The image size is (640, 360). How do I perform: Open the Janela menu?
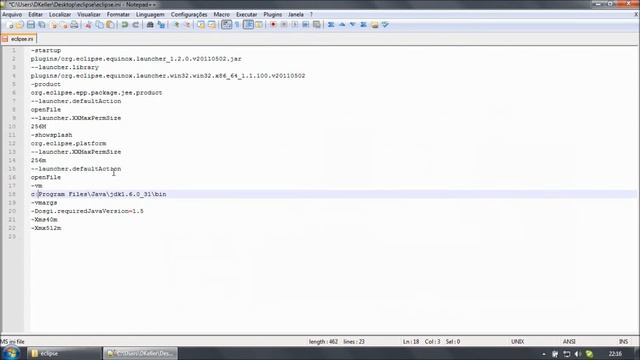pos(296,14)
